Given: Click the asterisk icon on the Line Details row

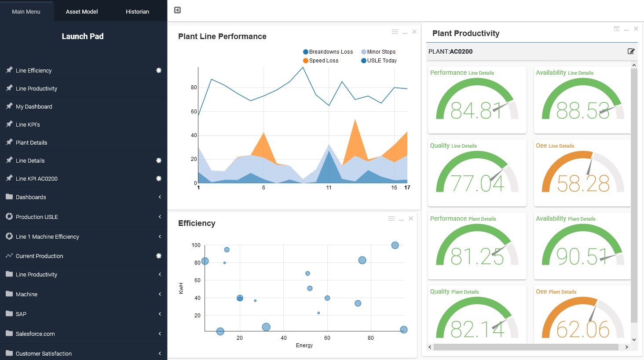Looking at the screenshot, I should 159,160.
